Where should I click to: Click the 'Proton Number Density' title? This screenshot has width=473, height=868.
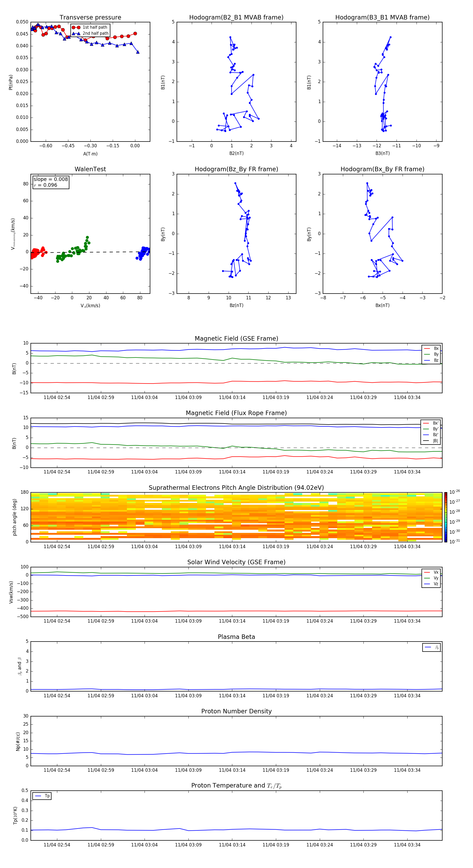(x=236, y=711)
